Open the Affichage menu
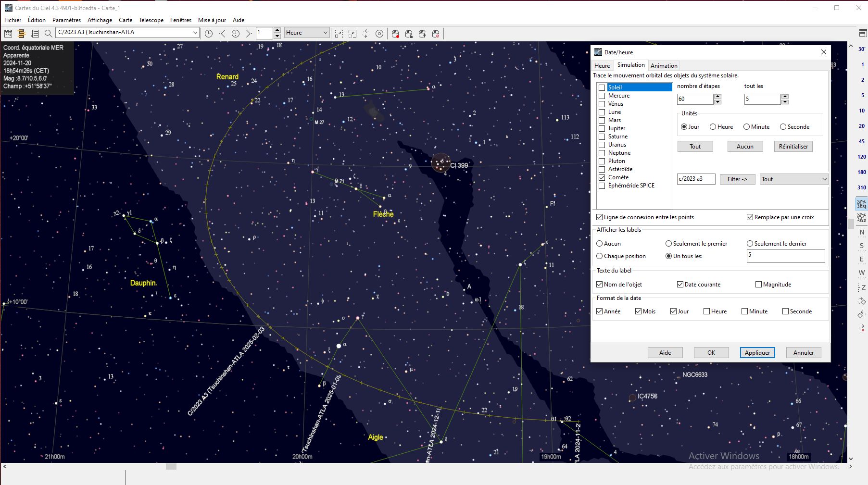The height and width of the screenshot is (485, 868). [x=100, y=20]
